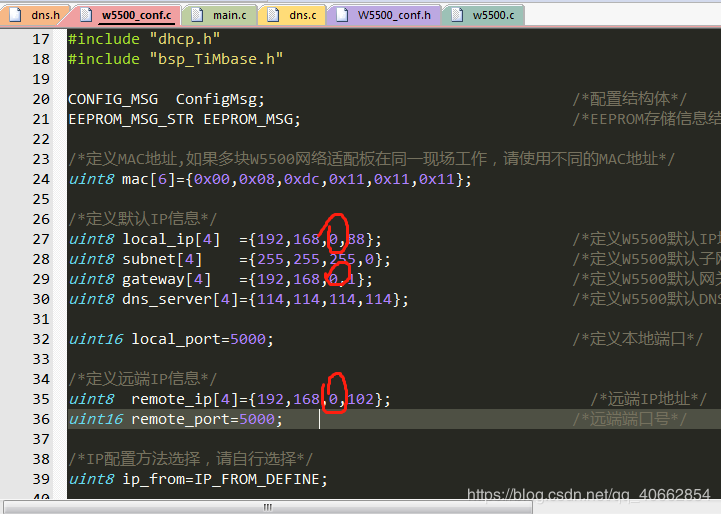Open the W5500_conf.h tab
This screenshot has height=514, width=721.
[384, 15]
